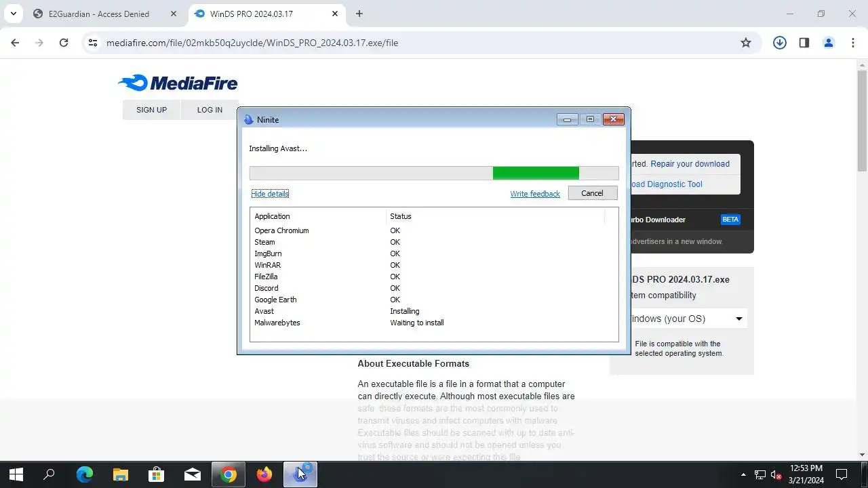
Task: Open the Chrome three-dot menu
Action: click(x=853, y=43)
